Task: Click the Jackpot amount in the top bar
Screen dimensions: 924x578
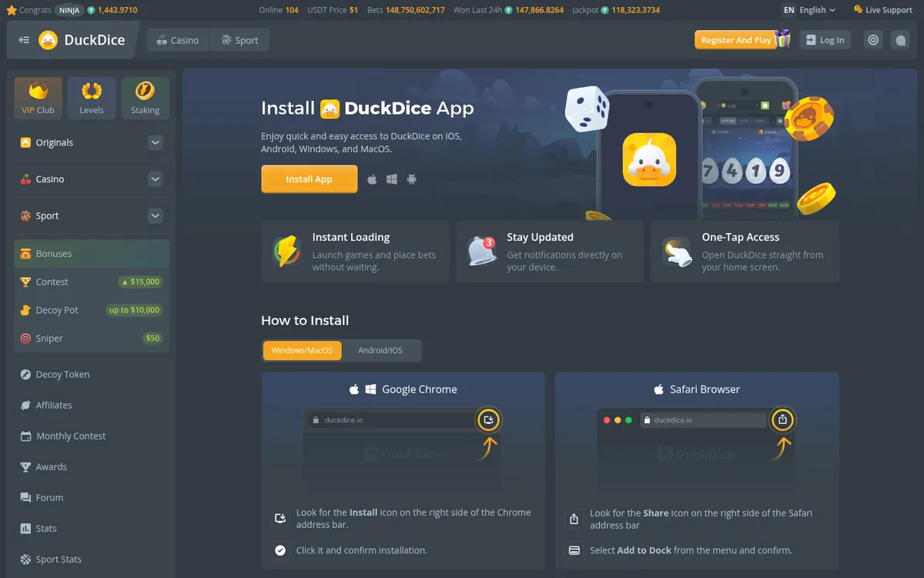Action: 635,10
